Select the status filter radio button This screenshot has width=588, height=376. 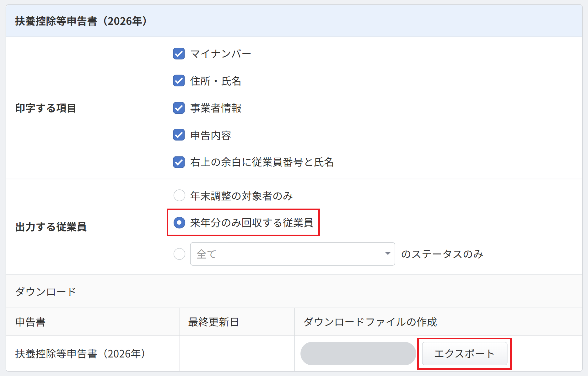tap(179, 254)
